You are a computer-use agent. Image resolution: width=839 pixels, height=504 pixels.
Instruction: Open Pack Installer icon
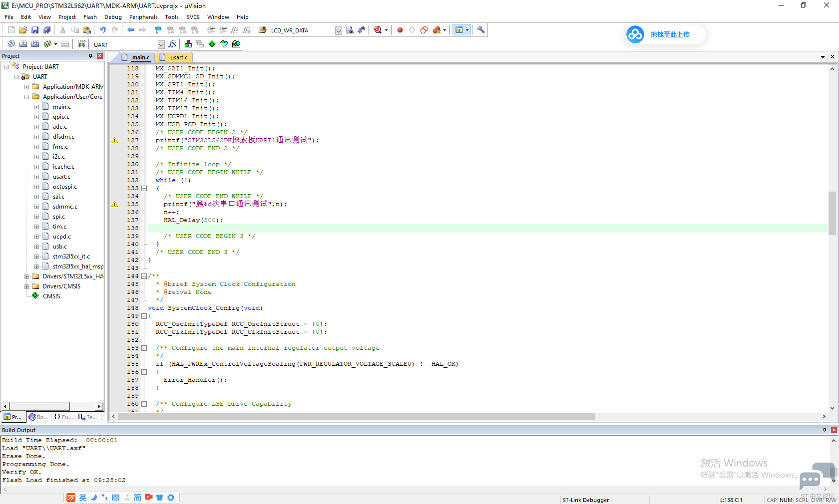tap(236, 44)
